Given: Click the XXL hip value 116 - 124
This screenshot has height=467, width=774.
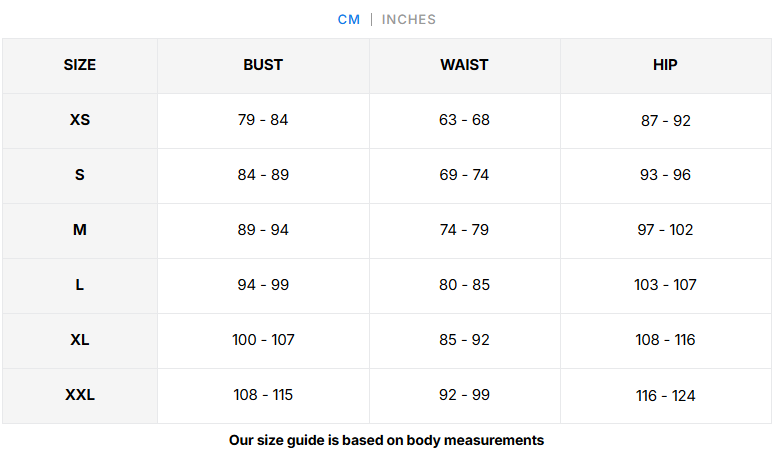Looking at the screenshot, I should coord(665,396).
